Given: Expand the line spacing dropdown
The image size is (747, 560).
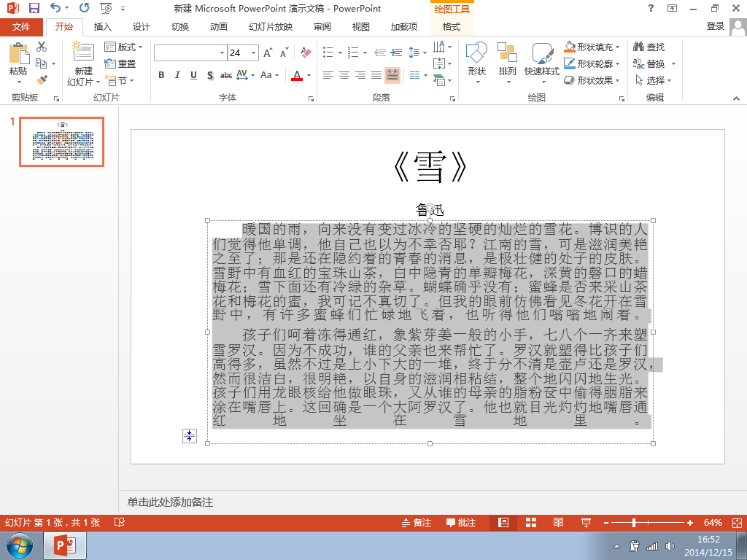Looking at the screenshot, I should click(417, 52).
